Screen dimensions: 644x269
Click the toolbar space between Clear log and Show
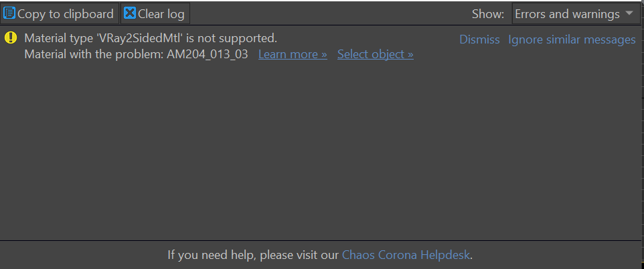click(x=329, y=13)
